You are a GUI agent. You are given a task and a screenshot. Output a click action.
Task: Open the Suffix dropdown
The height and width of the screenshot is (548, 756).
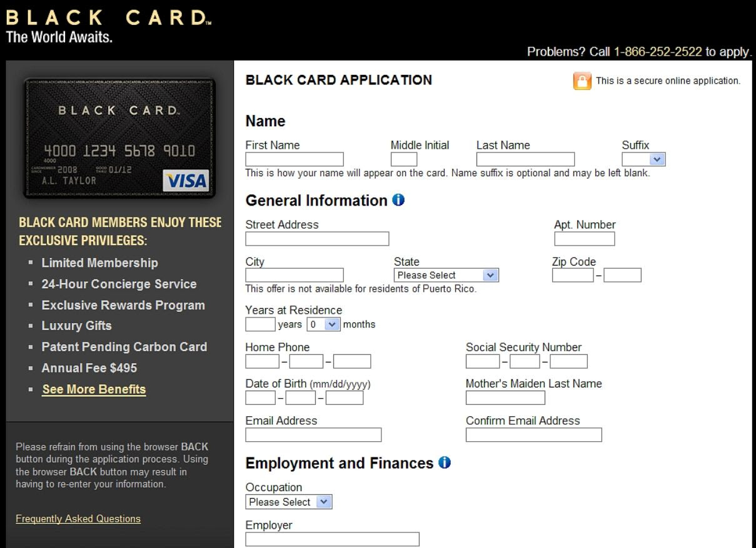644,159
